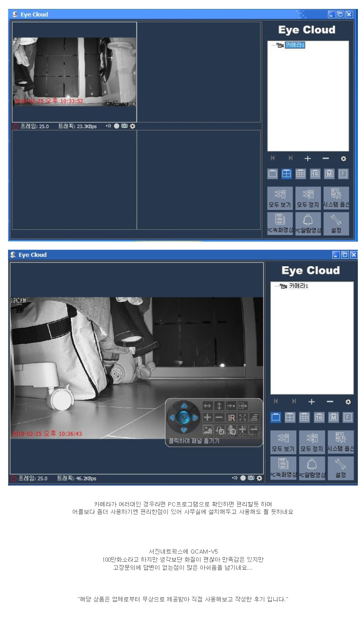This screenshot has height=618, width=364.
Task: Click 모두 정지 button in top window
Action: point(308,198)
